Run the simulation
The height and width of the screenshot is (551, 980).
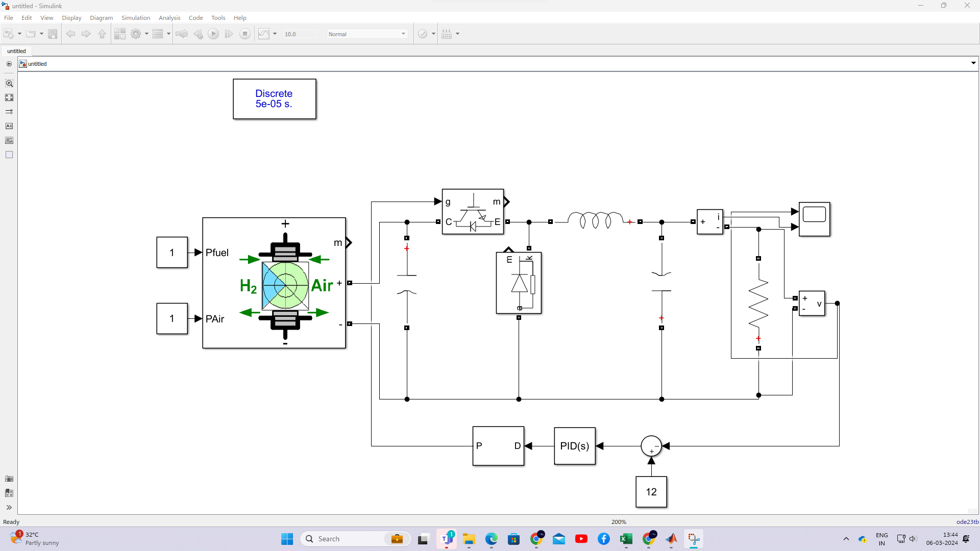[x=213, y=34]
